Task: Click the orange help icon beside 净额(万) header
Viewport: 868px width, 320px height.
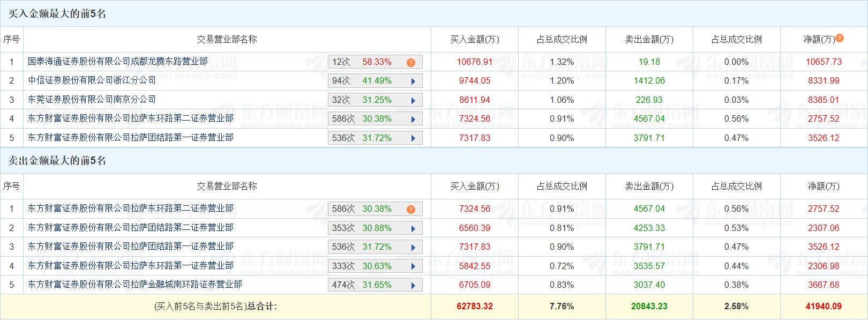Action: point(840,38)
